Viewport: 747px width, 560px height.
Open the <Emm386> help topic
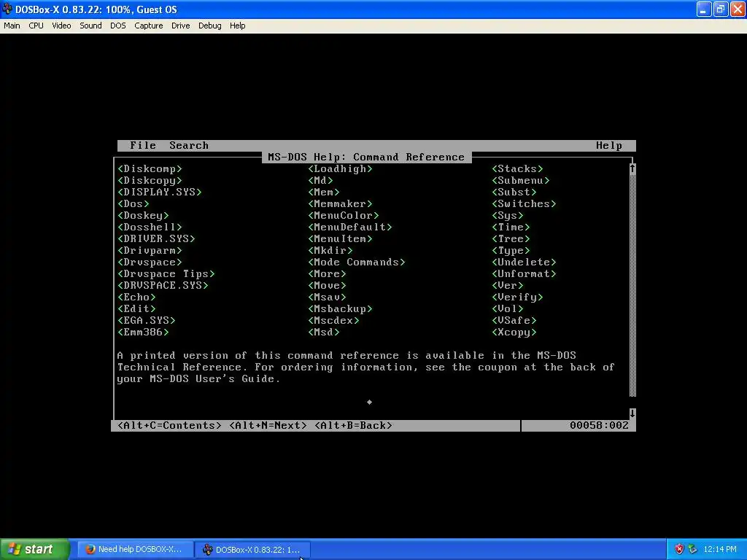143,332
